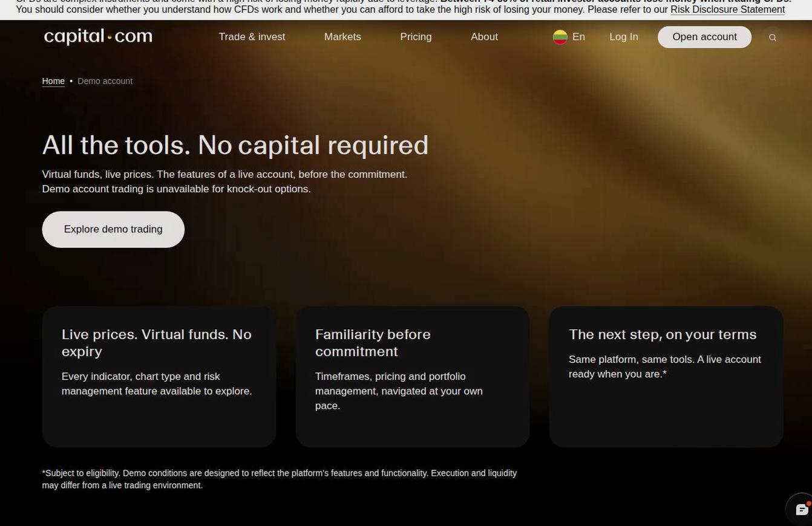
Task: Click the capital.com logo
Action: [x=98, y=37]
